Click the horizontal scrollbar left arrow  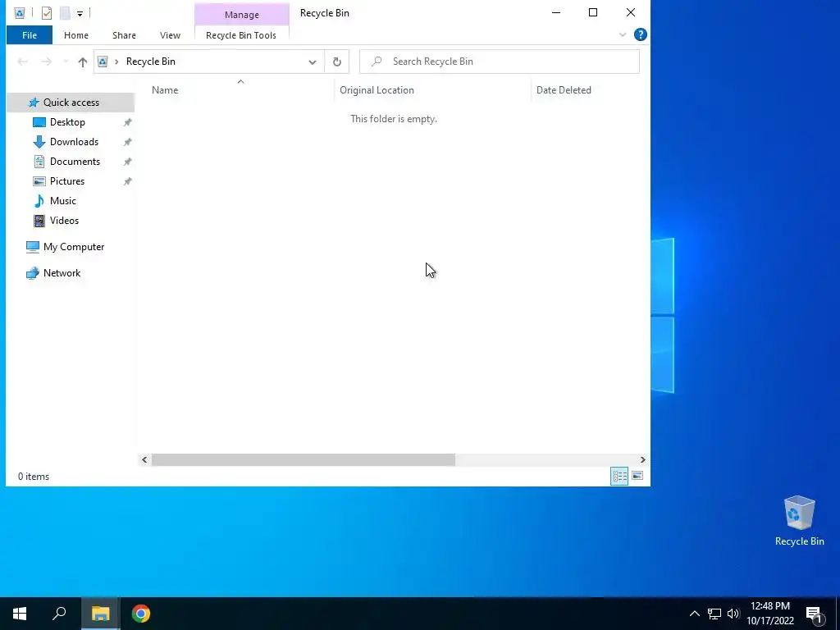(x=144, y=459)
